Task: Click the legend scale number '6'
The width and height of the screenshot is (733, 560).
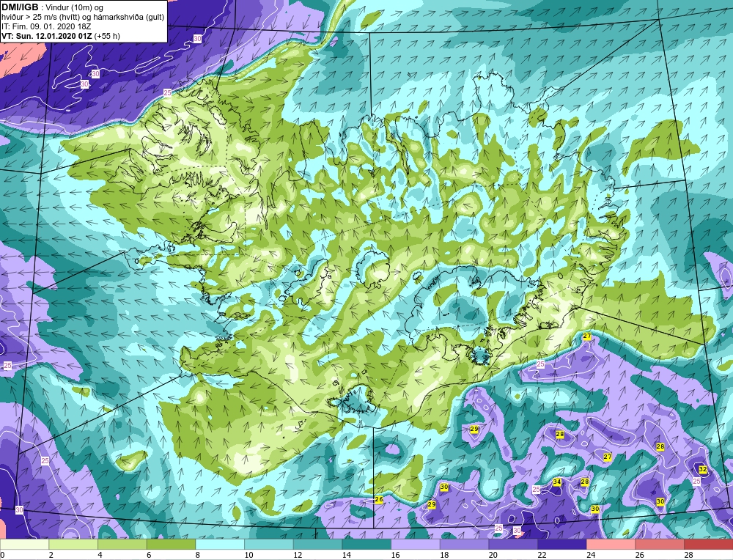Action: click(149, 555)
